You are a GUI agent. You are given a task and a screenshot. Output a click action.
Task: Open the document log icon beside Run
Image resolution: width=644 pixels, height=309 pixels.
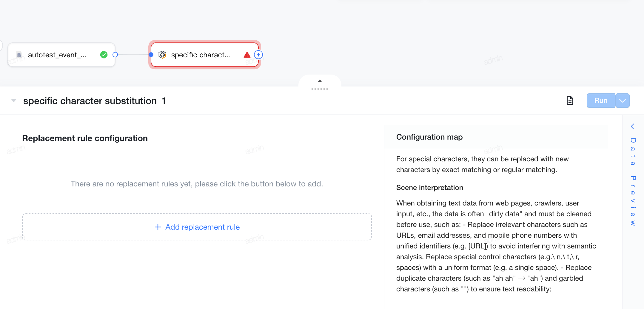570,101
